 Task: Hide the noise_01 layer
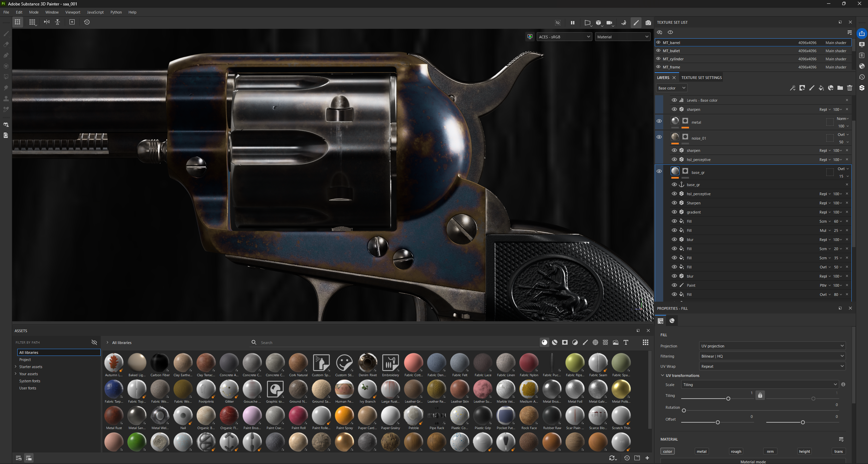click(x=659, y=137)
